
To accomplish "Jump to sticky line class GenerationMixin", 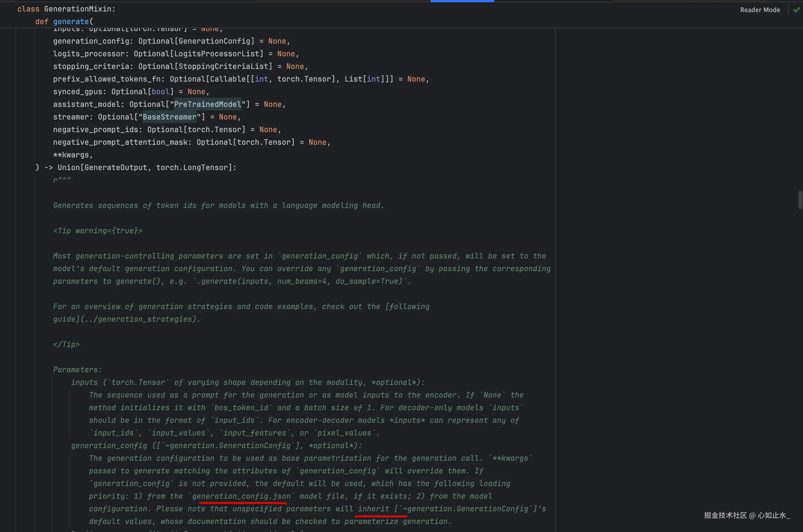I will tap(66, 9).
